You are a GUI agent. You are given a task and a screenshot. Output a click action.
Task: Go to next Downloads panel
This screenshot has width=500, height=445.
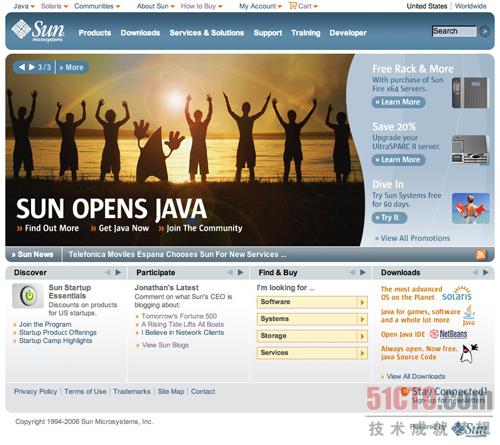coord(486,272)
